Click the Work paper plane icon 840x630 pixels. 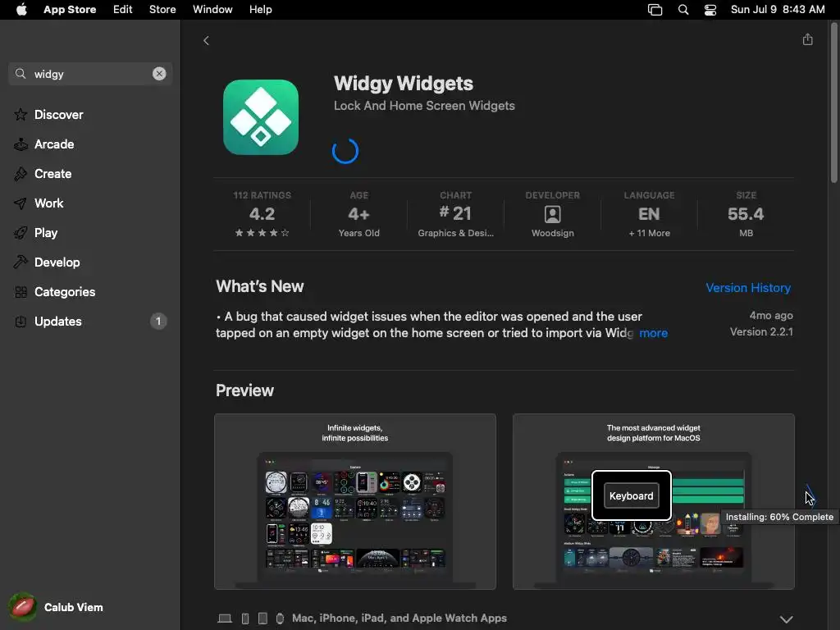click(21, 203)
